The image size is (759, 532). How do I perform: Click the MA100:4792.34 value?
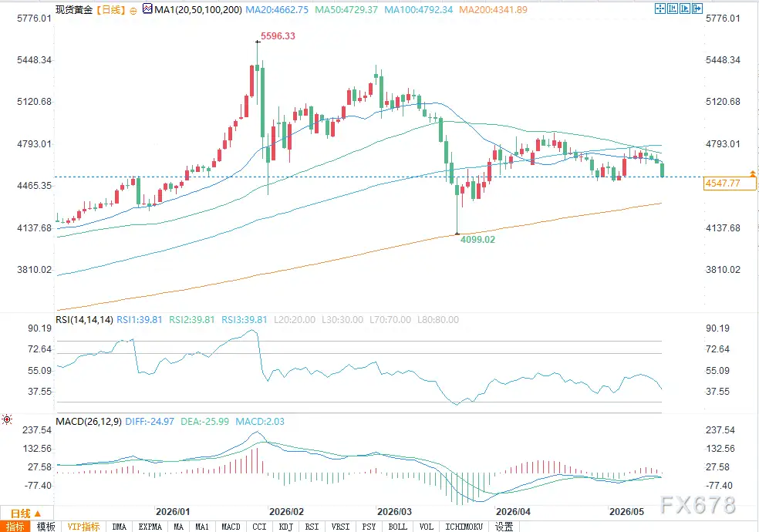(x=419, y=10)
